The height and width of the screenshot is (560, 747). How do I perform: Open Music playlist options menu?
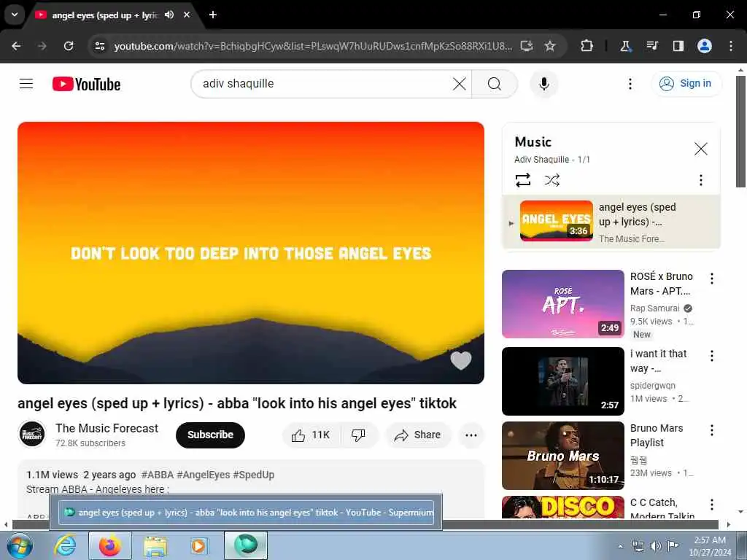tap(700, 181)
